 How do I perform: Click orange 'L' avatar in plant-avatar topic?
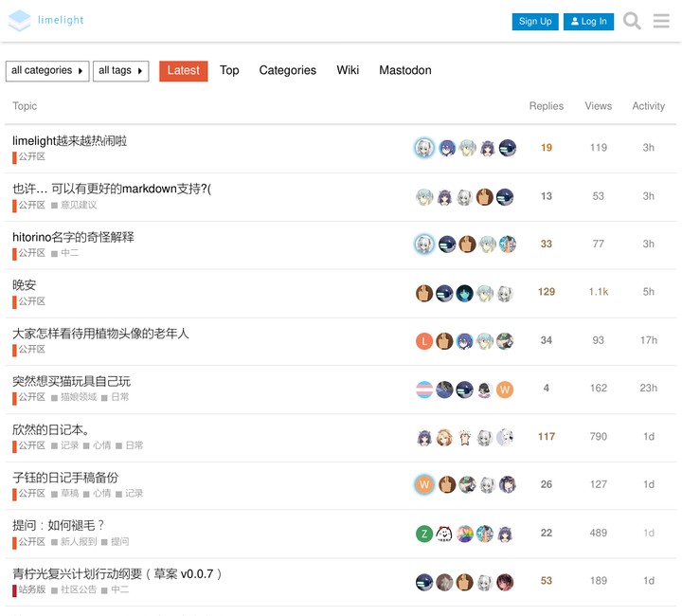click(x=424, y=341)
